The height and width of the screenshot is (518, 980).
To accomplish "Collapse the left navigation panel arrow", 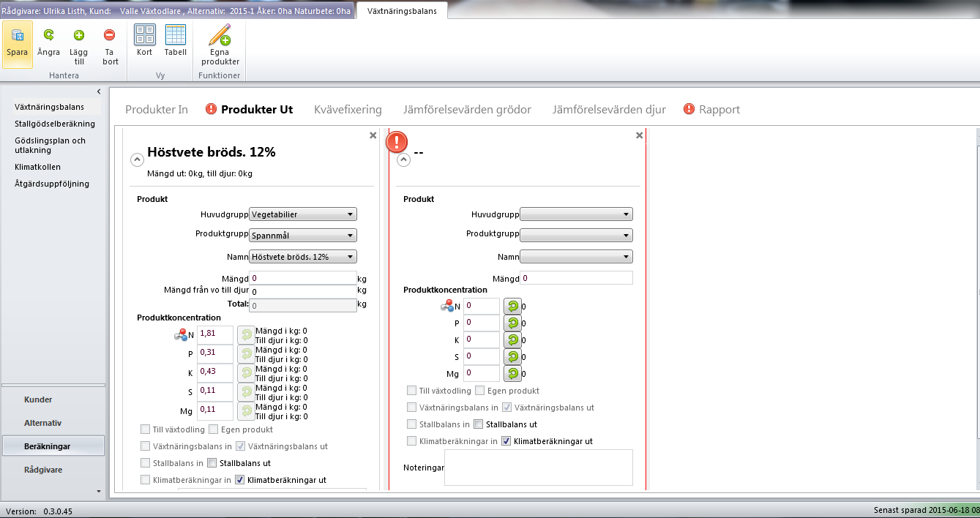I will [x=99, y=91].
